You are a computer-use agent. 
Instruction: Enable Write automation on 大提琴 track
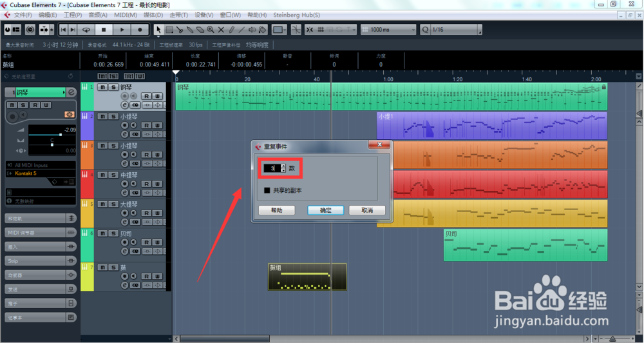(157, 213)
